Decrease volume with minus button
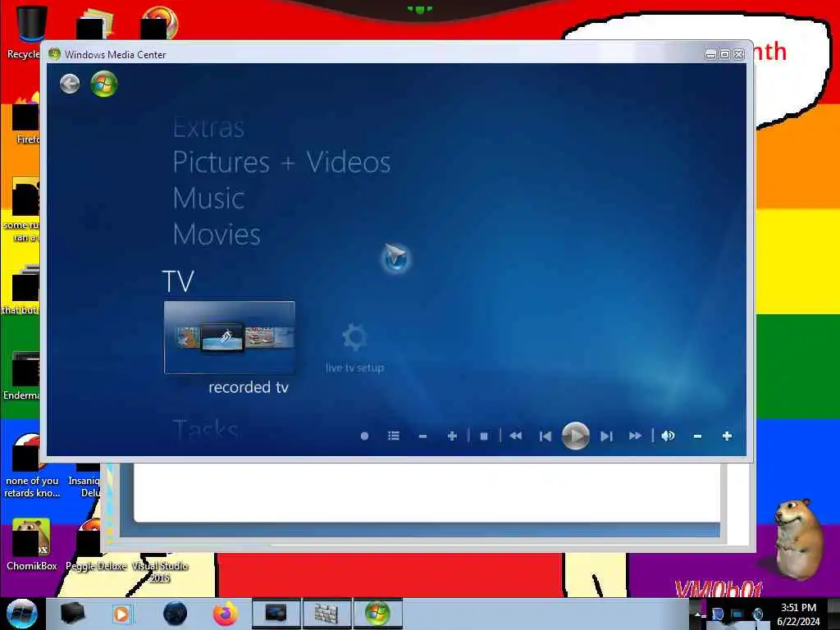Image resolution: width=840 pixels, height=630 pixels. tap(697, 436)
